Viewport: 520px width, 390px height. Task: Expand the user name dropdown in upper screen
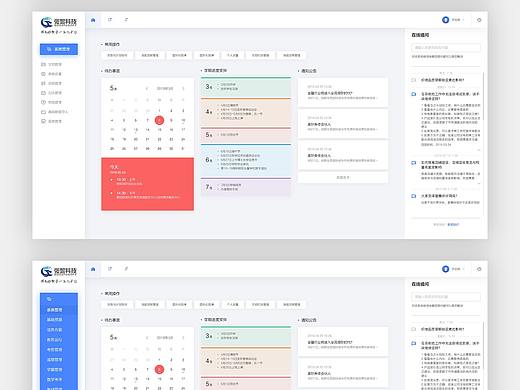click(x=458, y=20)
